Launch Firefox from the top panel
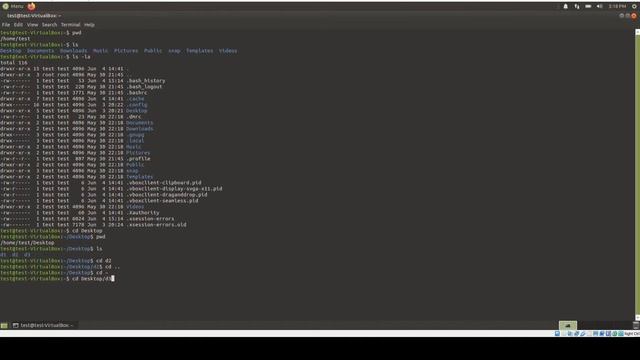The width and height of the screenshot is (640, 360). [x=31, y=6]
